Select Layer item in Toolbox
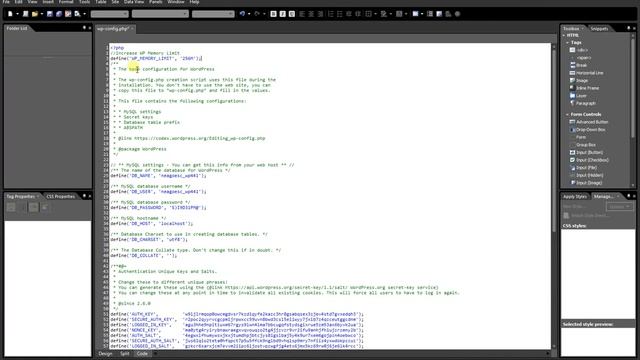This screenshot has height=360, width=640. tap(578, 96)
